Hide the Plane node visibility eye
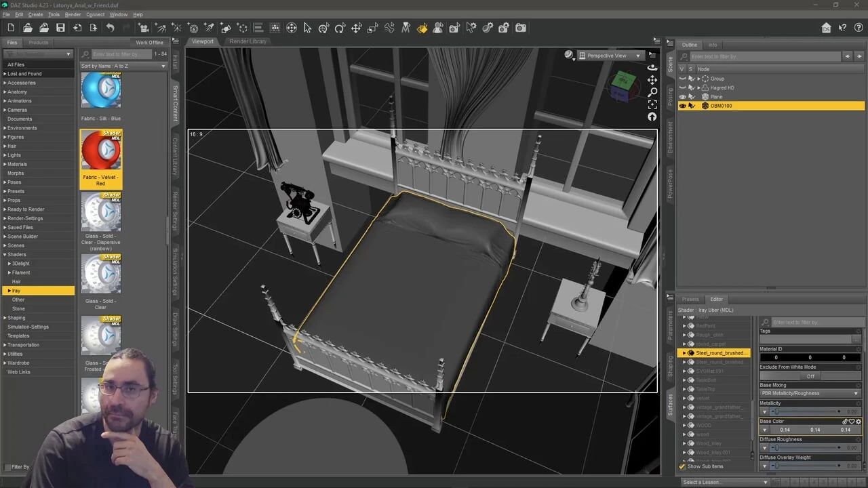868x488 pixels. point(682,97)
